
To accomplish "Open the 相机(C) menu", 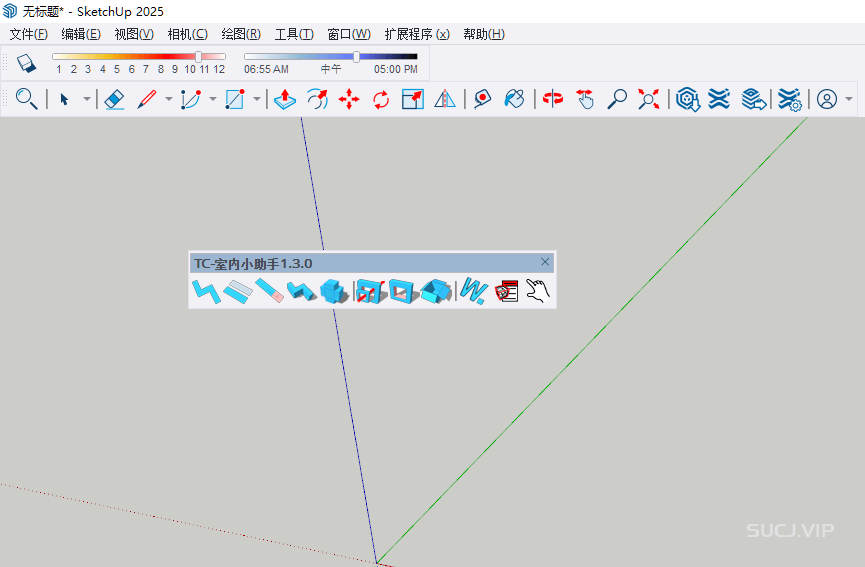I will (188, 34).
